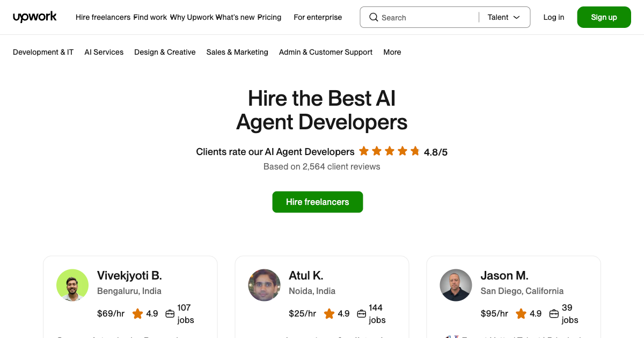Click Vivekjyoti's profile photo

point(72,285)
